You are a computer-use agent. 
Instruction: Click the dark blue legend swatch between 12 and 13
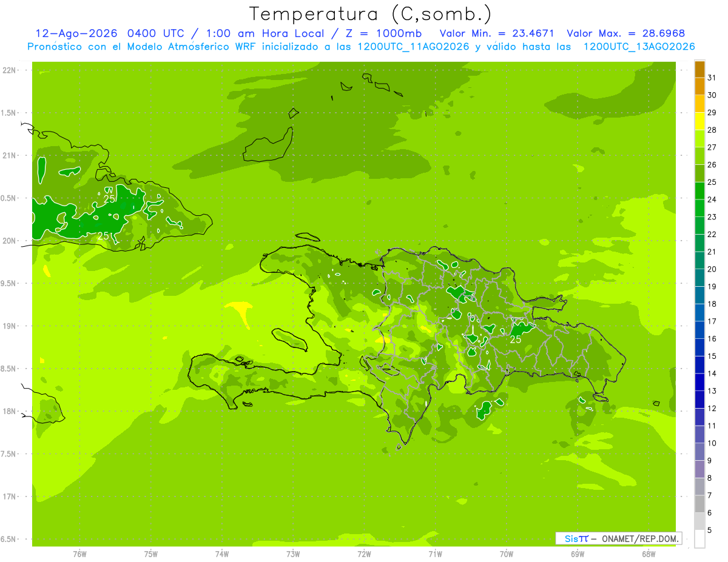click(699, 400)
